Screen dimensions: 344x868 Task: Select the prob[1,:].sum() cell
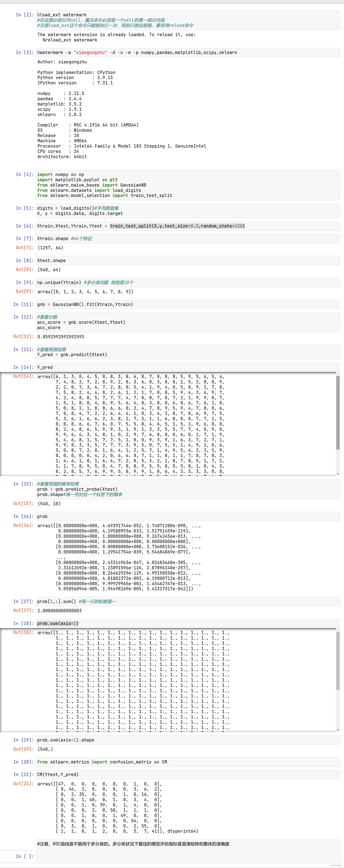(188, 602)
